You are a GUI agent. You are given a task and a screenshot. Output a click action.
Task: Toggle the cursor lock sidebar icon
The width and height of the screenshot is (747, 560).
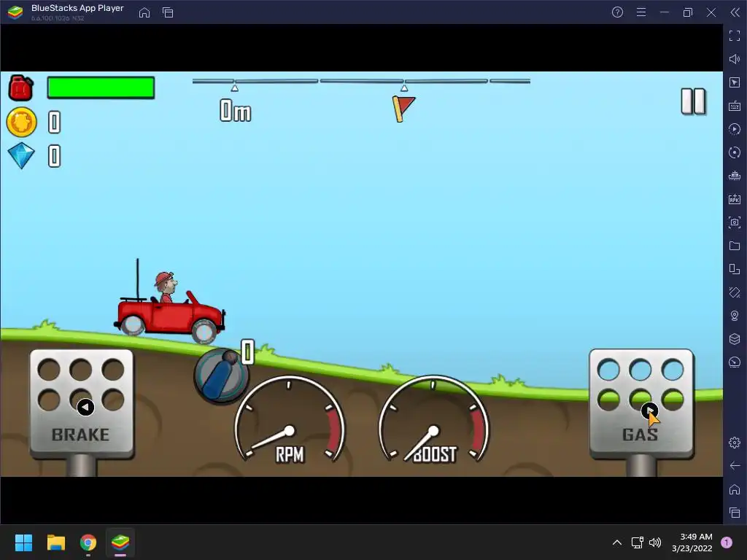(735, 82)
